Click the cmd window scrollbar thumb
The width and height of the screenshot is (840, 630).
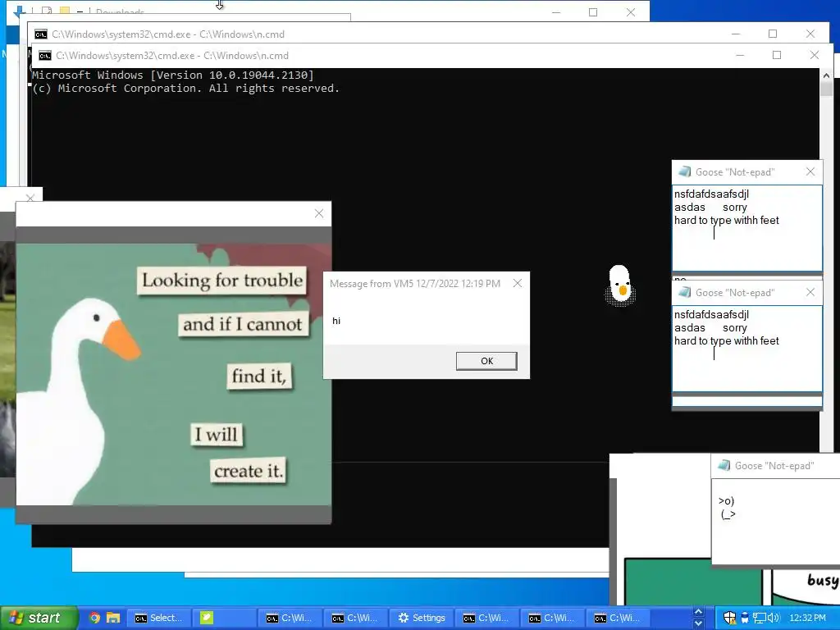pos(825,89)
